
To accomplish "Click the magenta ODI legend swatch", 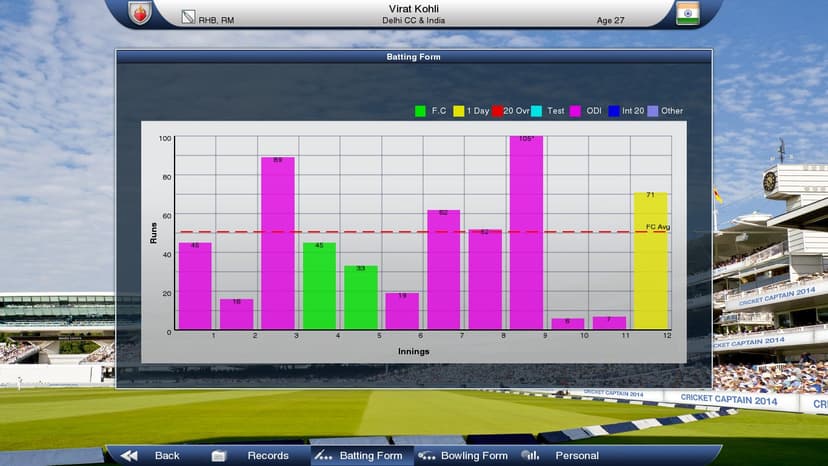I will click(575, 111).
